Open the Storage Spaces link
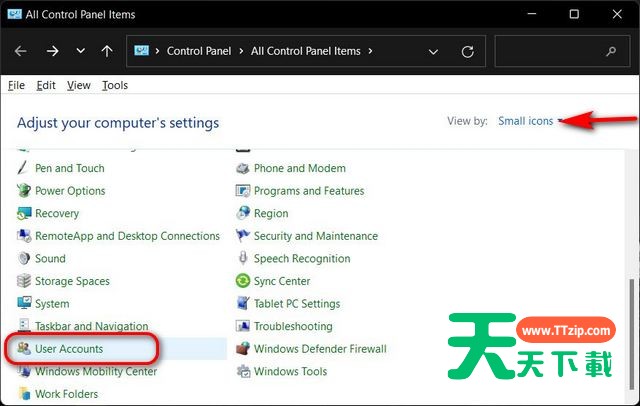The width and height of the screenshot is (640, 406). click(x=72, y=281)
